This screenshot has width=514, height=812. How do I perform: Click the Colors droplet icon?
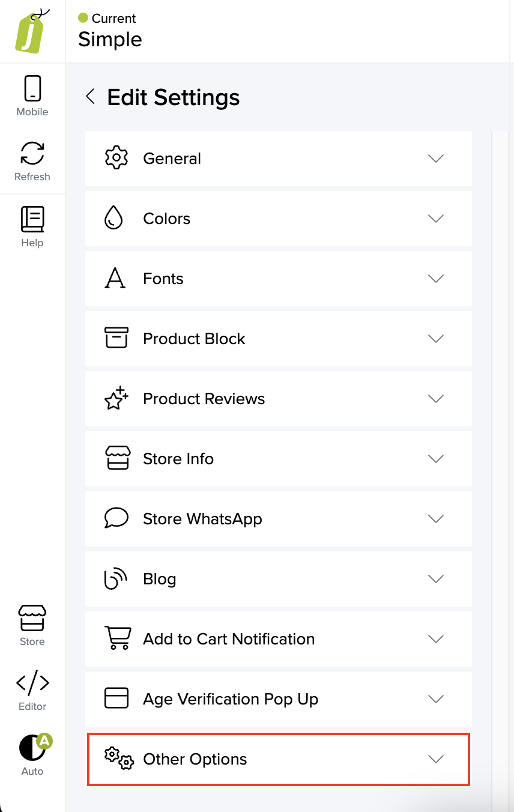coord(113,219)
